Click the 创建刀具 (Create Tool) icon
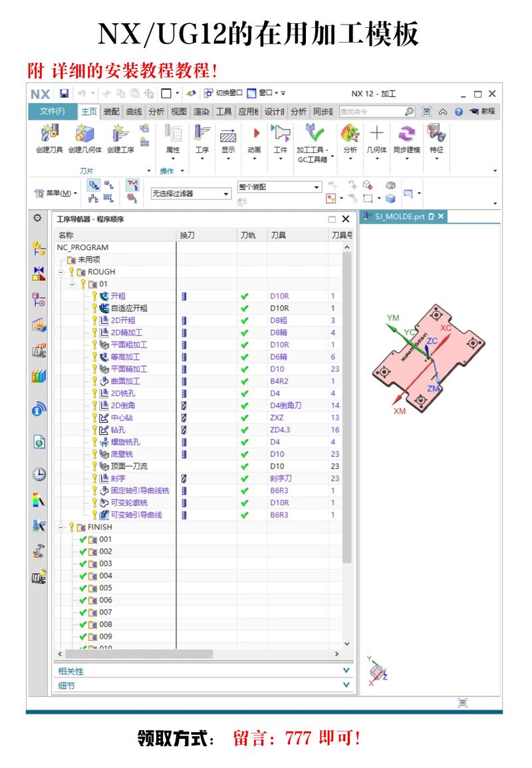The width and height of the screenshot is (532, 768). point(49,134)
